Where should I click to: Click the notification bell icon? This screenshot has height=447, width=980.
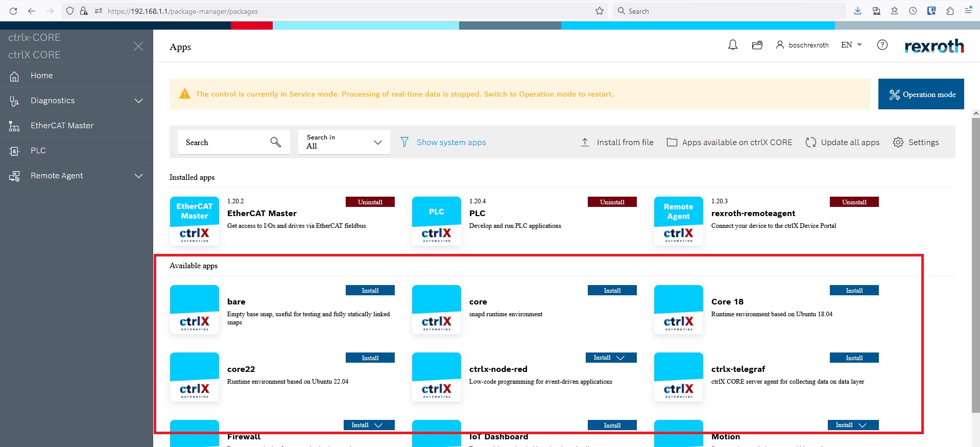click(x=733, y=45)
